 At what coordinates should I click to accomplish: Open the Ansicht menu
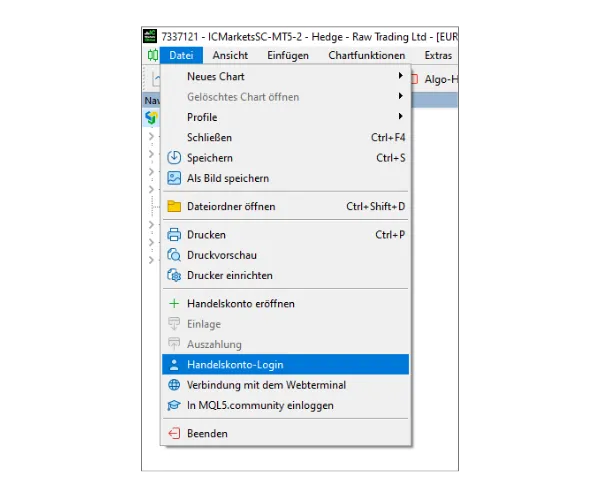pos(230,56)
